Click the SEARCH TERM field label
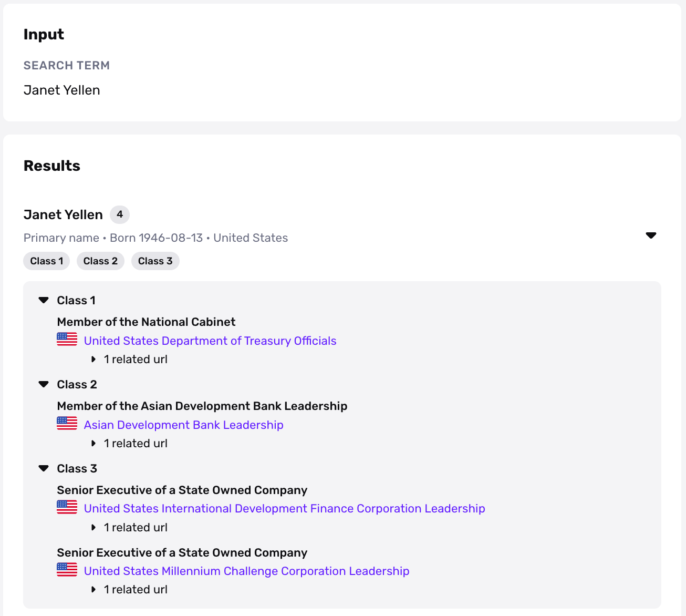This screenshot has width=686, height=616. point(67,66)
